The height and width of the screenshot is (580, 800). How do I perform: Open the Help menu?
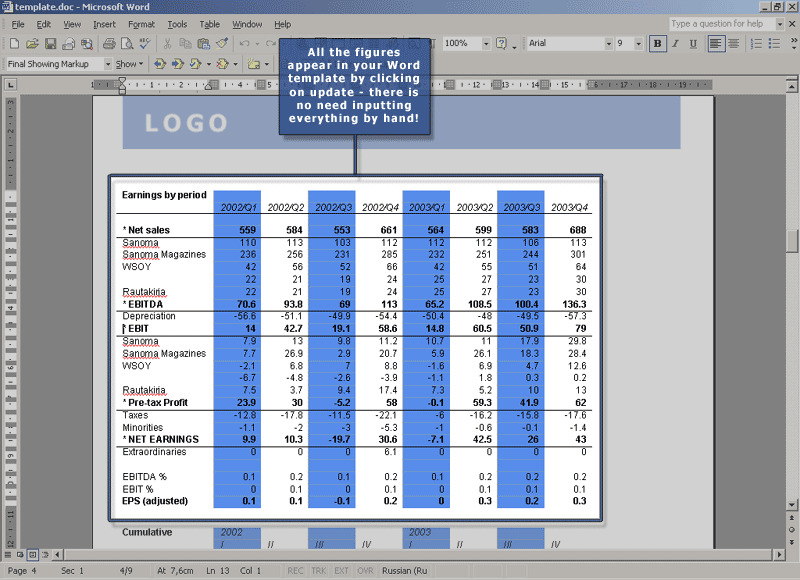282,24
